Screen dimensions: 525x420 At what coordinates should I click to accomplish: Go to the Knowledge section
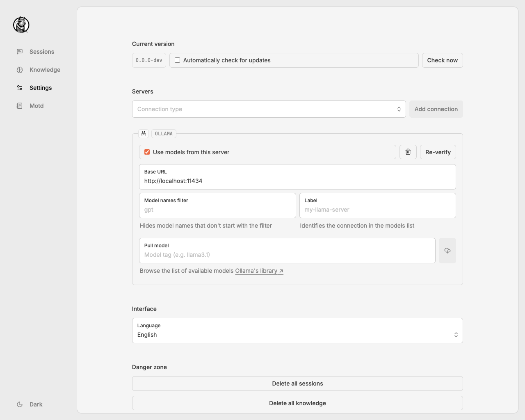click(45, 70)
